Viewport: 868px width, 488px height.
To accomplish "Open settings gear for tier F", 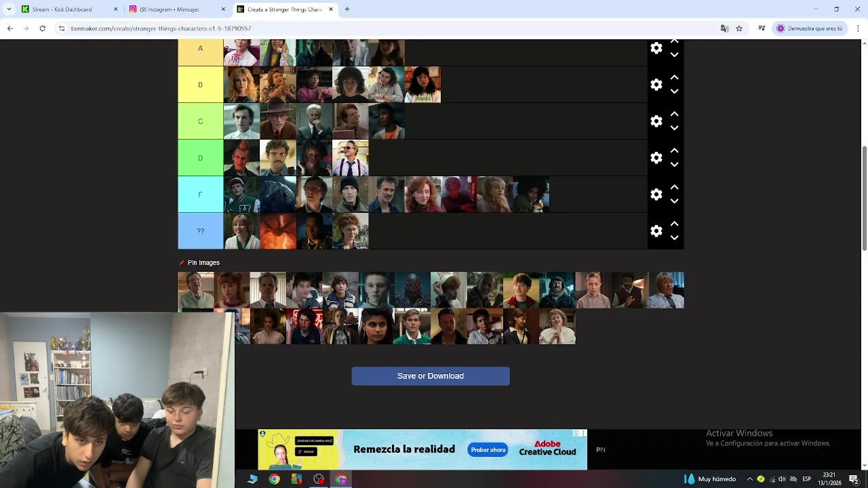I will click(656, 195).
